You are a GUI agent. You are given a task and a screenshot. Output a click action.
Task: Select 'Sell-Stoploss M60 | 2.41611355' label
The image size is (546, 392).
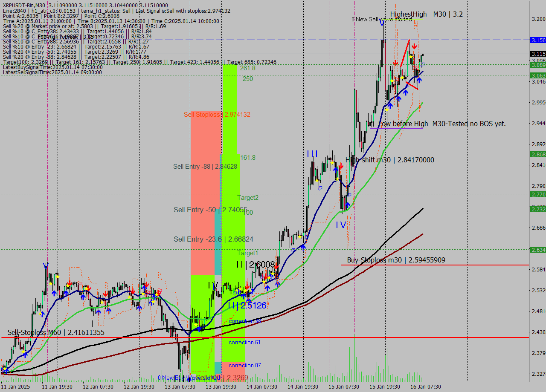click(x=56, y=332)
